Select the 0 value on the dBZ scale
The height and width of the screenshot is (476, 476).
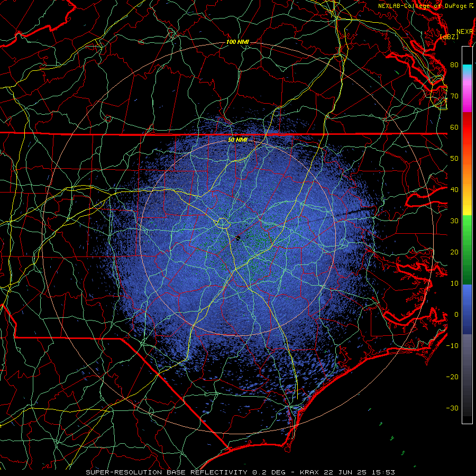[456, 315]
